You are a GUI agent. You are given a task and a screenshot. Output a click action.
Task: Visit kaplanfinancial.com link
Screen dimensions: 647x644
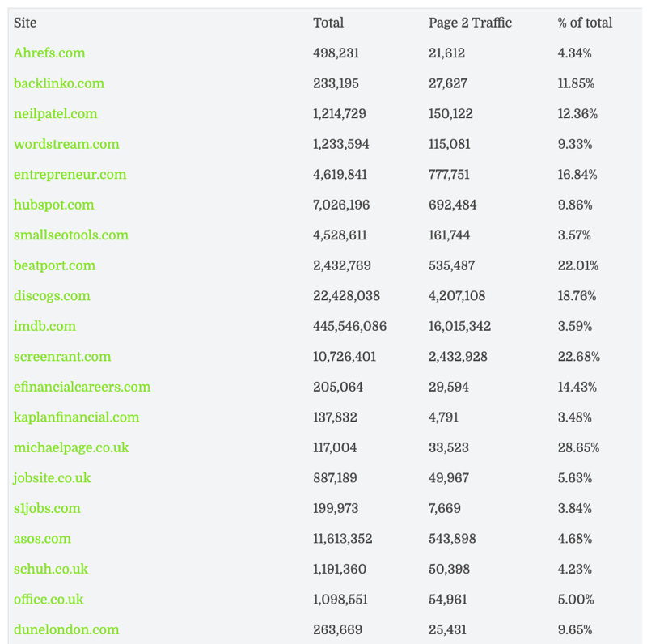coord(76,417)
